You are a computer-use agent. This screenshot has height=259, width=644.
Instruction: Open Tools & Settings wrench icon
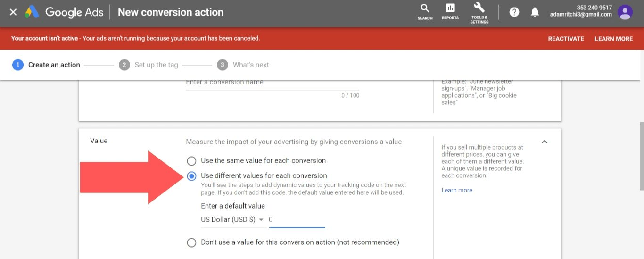pyautogui.click(x=479, y=11)
